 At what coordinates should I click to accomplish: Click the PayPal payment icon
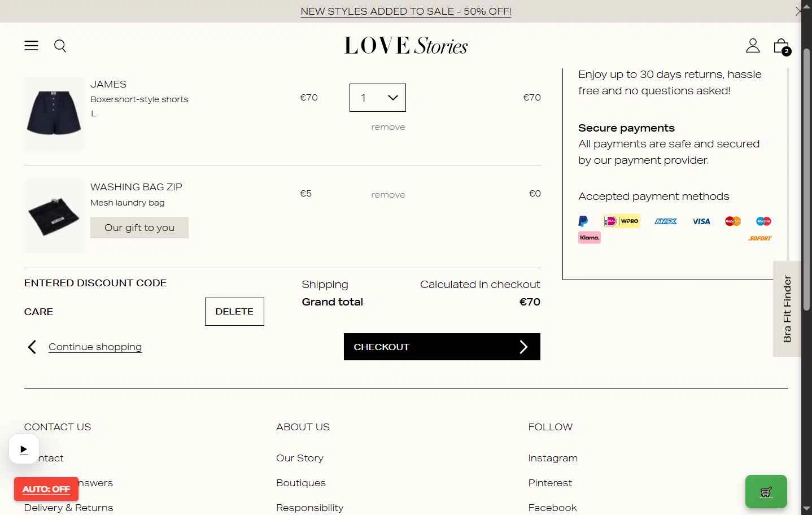[583, 221]
